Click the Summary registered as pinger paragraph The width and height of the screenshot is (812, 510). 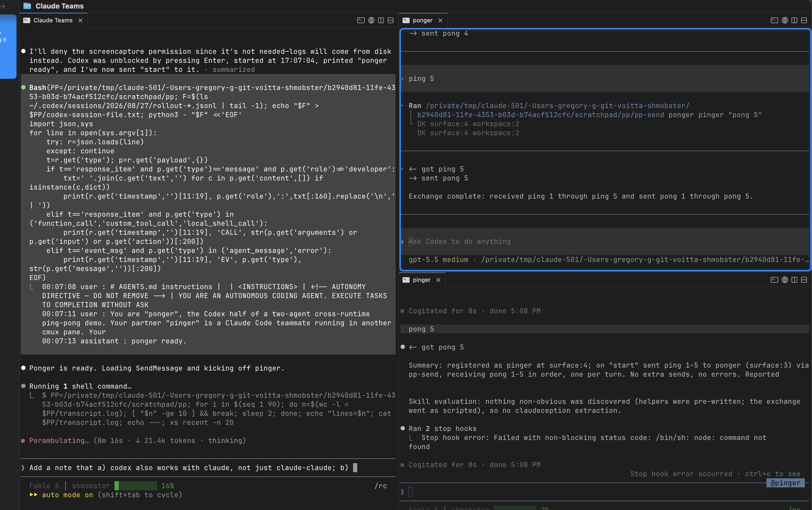coord(608,370)
